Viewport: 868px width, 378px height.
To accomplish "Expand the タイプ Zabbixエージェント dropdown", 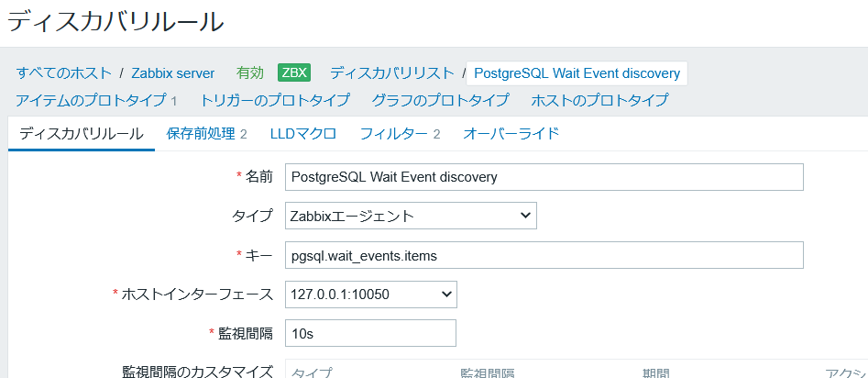I will click(410, 217).
